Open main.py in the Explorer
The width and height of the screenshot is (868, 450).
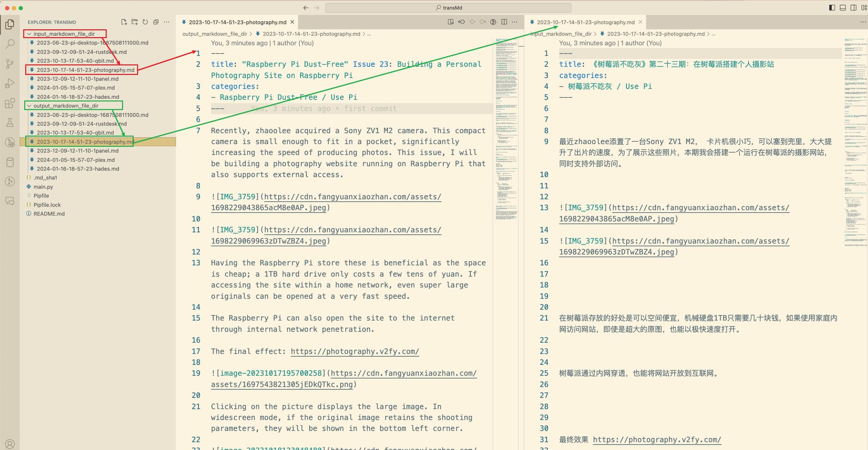(x=43, y=187)
